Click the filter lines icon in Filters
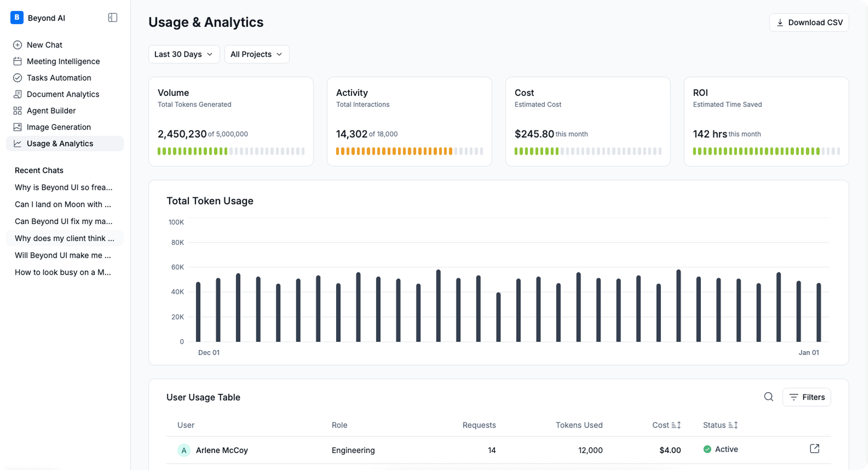868x470 pixels. pyautogui.click(x=794, y=397)
